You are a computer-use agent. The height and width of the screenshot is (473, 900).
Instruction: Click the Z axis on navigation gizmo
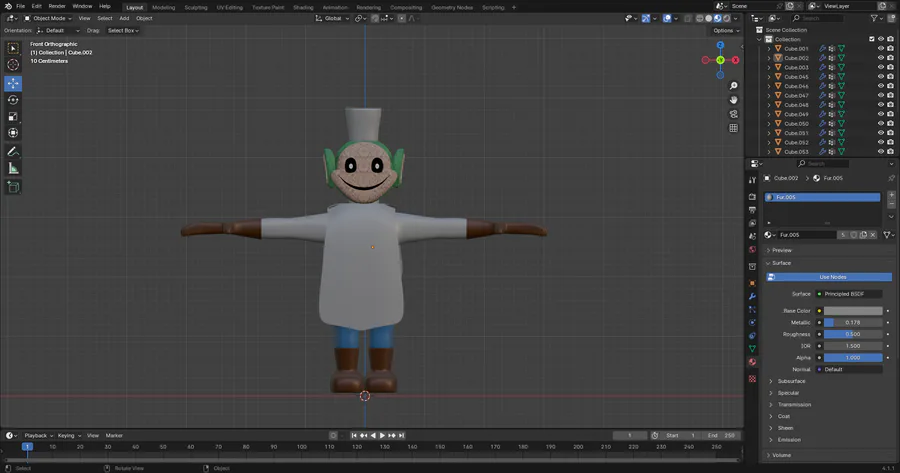[x=720, y=45]
